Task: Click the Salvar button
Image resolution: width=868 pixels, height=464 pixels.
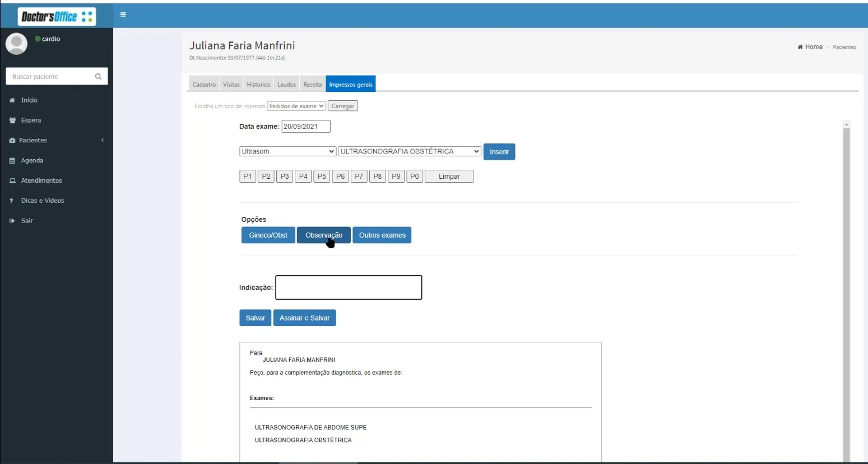Action: point(256,318)
